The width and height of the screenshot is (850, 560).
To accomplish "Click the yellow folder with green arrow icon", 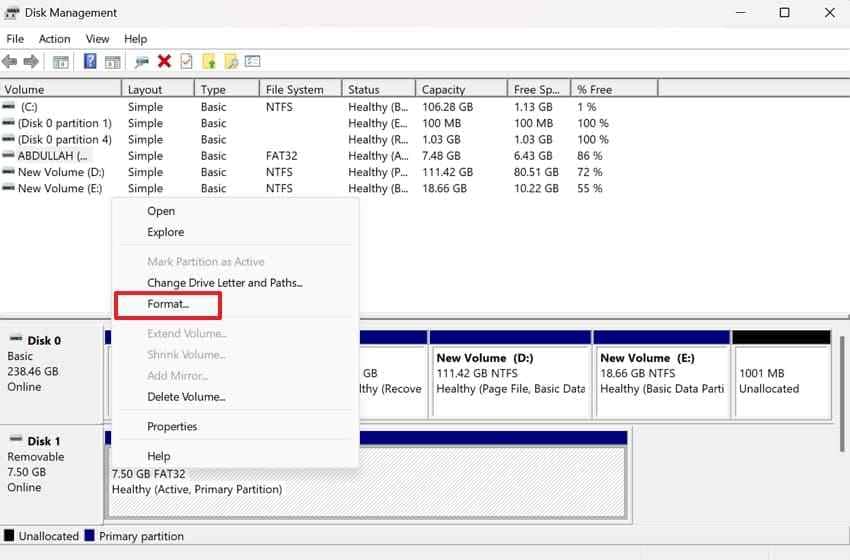I will click(209, 62).
